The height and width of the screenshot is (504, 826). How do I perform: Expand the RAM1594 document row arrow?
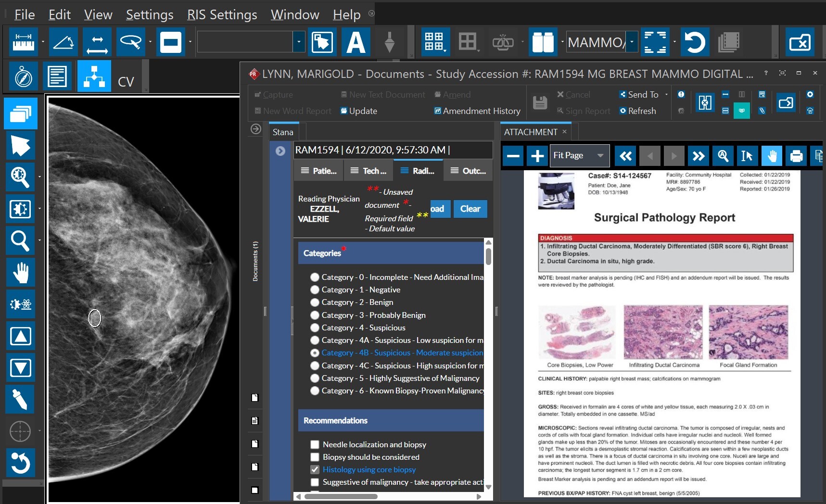click(280, 151)
